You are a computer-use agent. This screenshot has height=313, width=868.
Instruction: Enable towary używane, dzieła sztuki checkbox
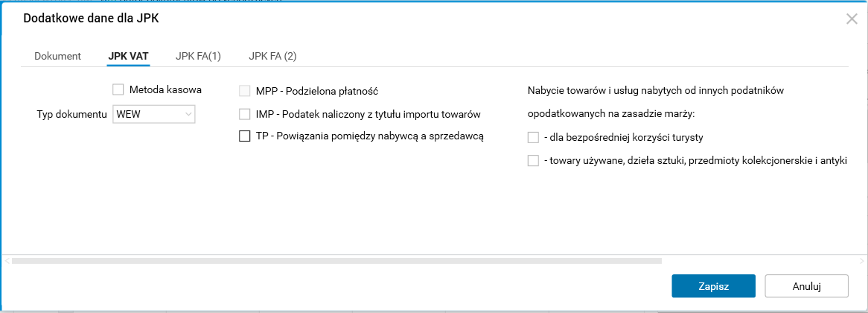[532, 160]
